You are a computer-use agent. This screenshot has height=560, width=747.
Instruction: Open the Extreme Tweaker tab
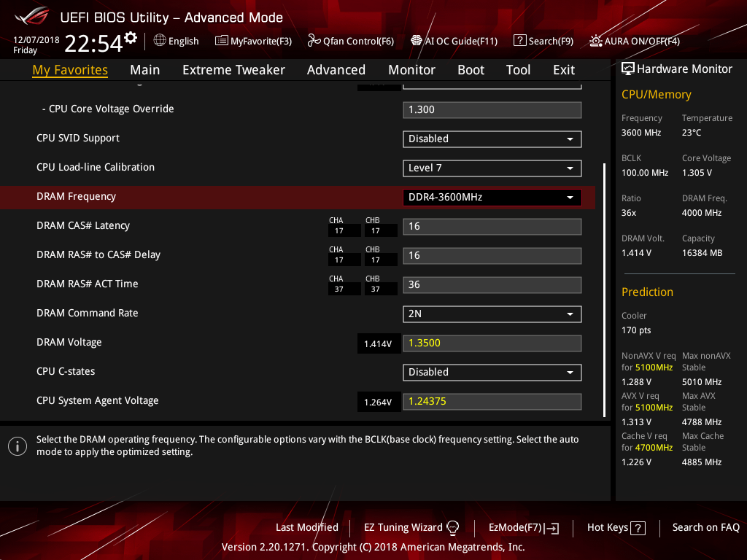point(233,70)
